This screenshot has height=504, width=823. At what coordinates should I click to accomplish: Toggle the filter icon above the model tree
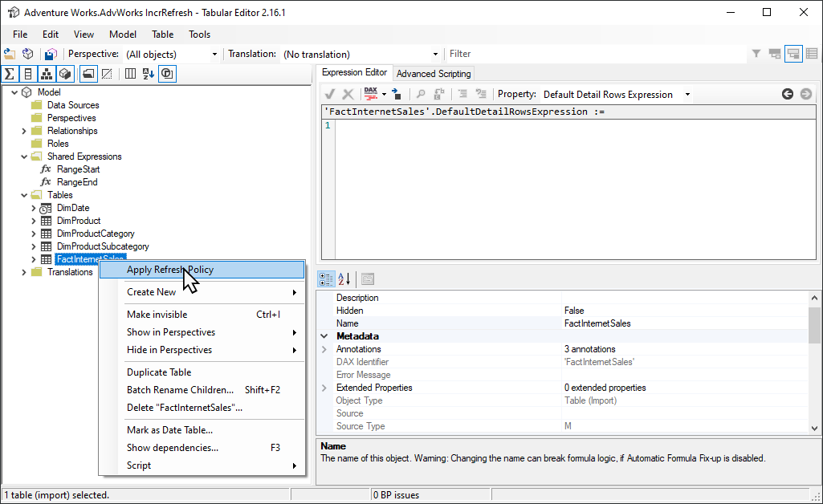pyautogui.click(x=755, y=53)
